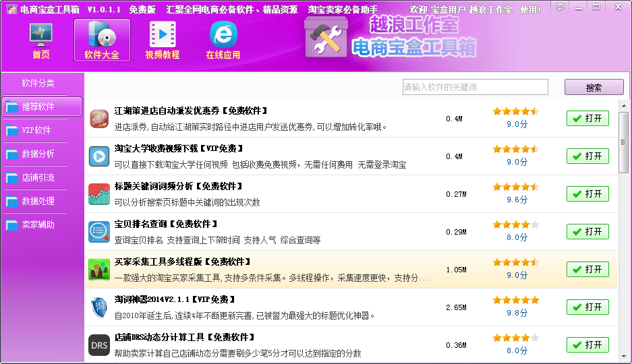632x364 pixels.
Task: Click the 2.65M file size value
Action: tap(456, 307)
